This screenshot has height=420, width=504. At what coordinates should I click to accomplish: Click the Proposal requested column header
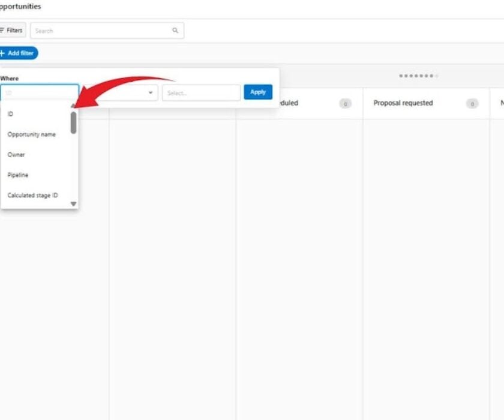click(x=403, y=103)
